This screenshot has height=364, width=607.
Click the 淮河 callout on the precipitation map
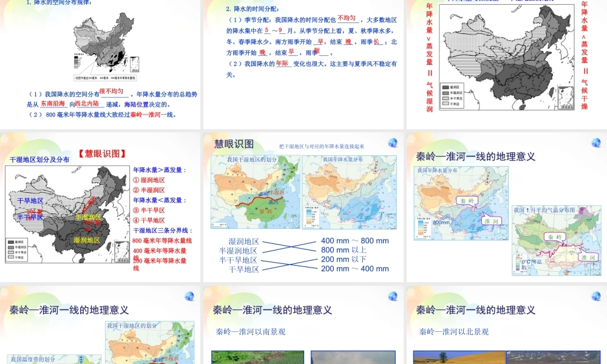pyautogui.click(x=491, y=221)
